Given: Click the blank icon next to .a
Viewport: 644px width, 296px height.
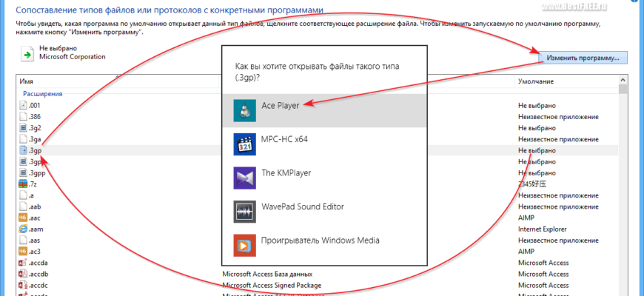Looking at the screenshot, I should click(x=23, y=195).
